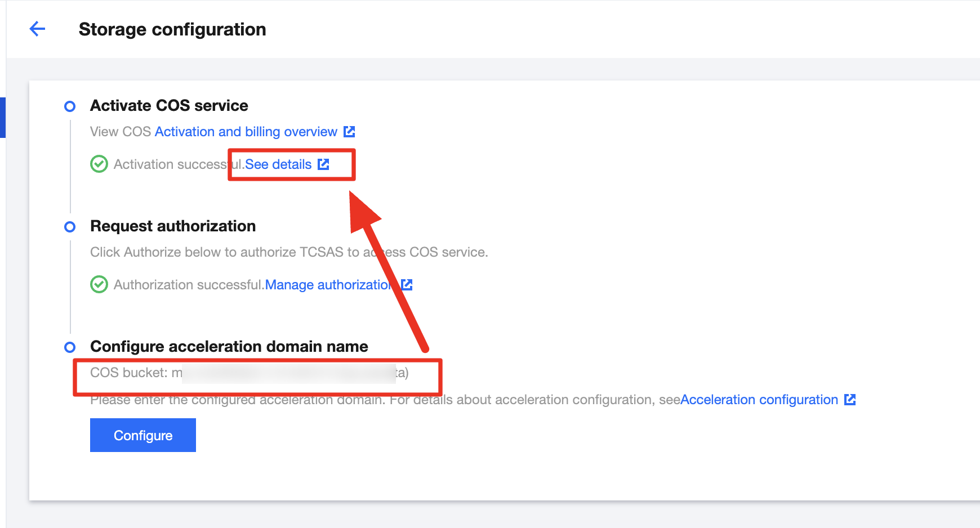Image resolution: width=980 pixels, height=528 pixels.
Task: Click the back arrow beside Storage configuration
Action: click(37, 29)
